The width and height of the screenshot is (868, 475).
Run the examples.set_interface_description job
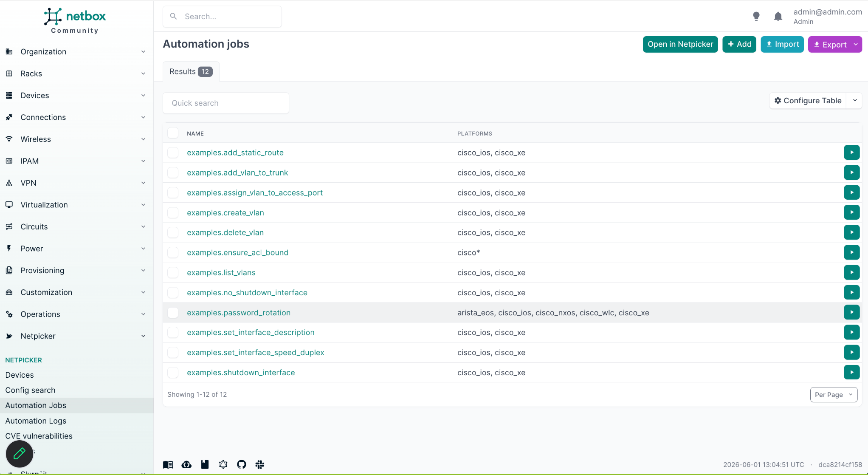click(x=851, y=332)
